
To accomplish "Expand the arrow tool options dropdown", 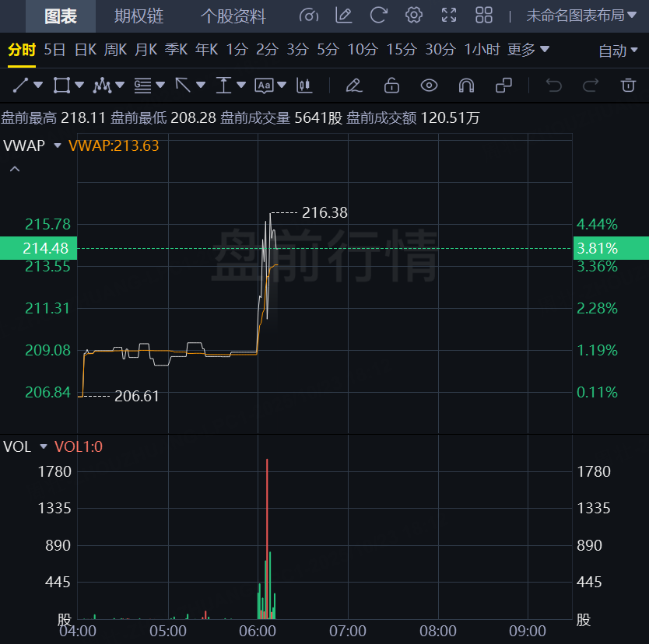I will click(201, 86).
